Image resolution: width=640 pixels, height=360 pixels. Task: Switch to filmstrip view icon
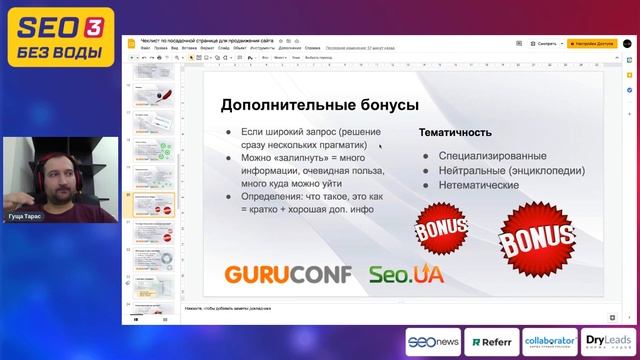(136, 320)
